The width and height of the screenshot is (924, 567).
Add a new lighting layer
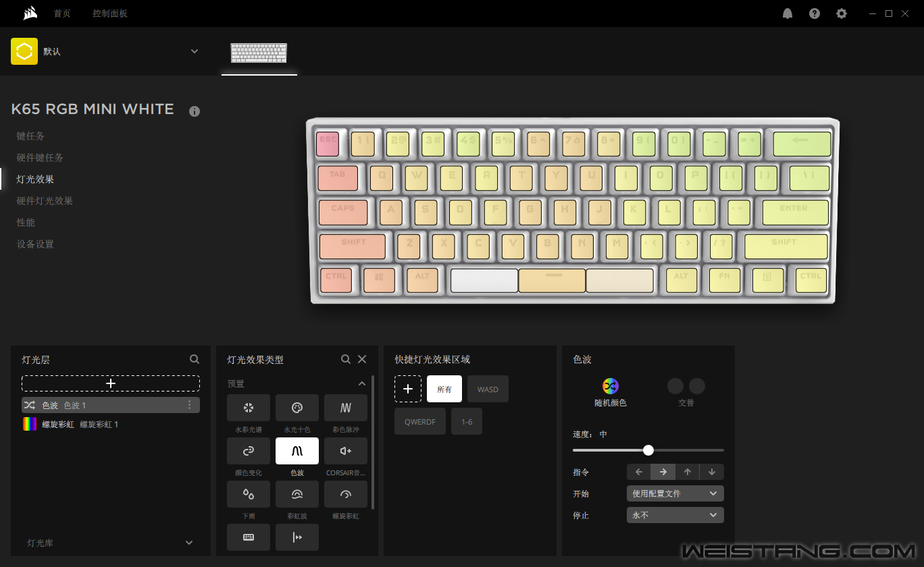coord(111,383)
